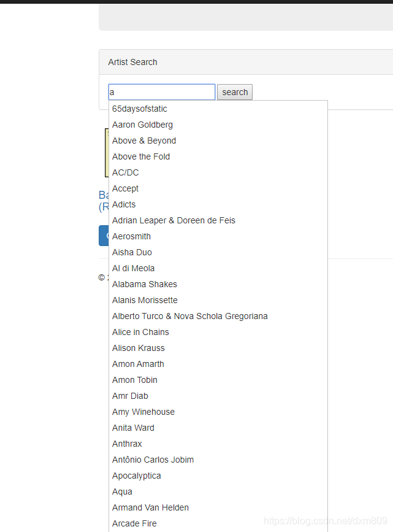This screenshot has width=393, height=532.
Task: Select Al di Meola suggestion
Action: coord(218,268)
